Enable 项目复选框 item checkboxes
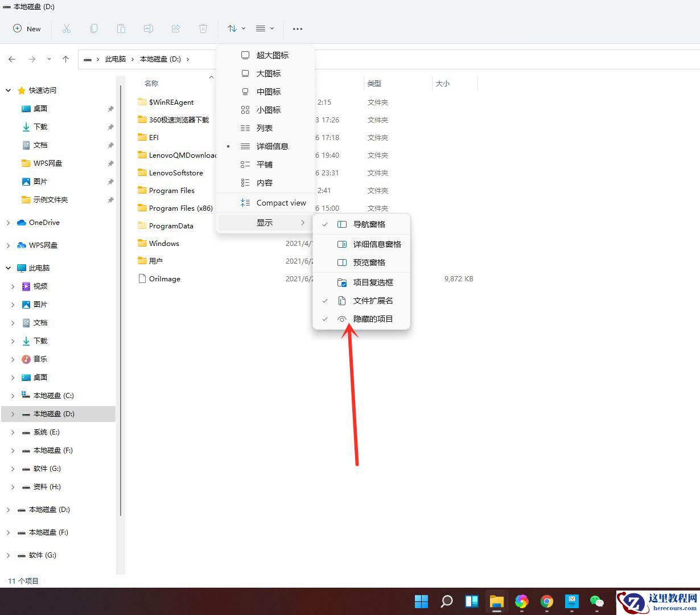 pos(370,281)
